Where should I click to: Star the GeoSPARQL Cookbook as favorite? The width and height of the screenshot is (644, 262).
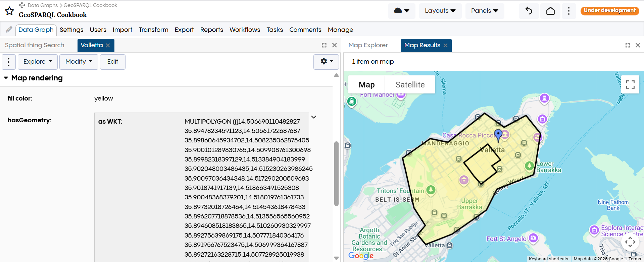pyautogui.click(x=9, y=11)
